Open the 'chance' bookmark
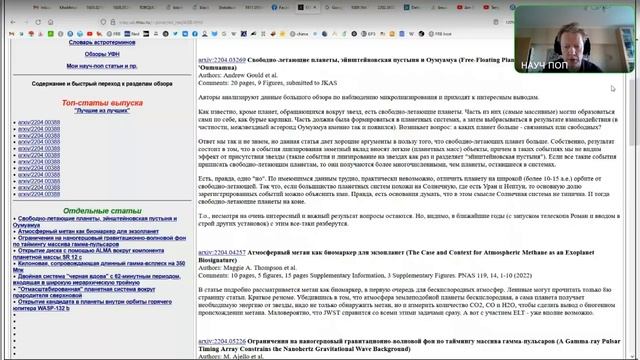640x360 pixels. 299,34
